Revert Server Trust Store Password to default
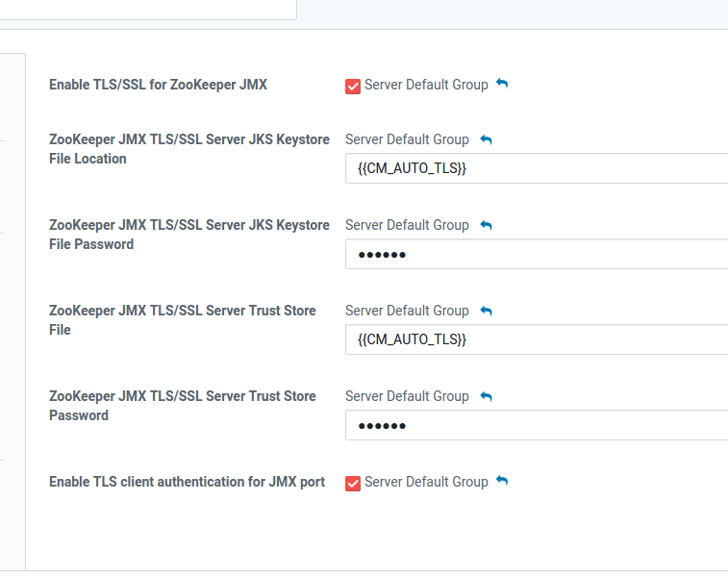Image resolution: width=728 pixels, height=576 pixels. click(x=486, y=396)
